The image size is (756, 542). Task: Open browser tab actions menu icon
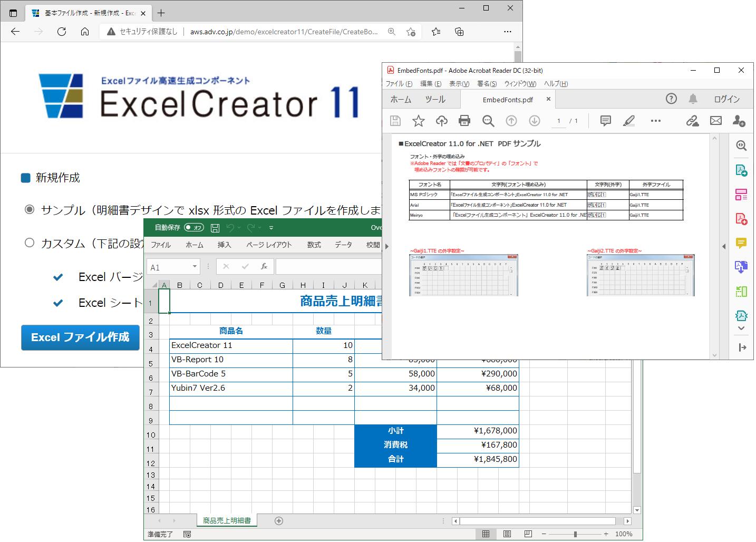(x=13, y=13)
